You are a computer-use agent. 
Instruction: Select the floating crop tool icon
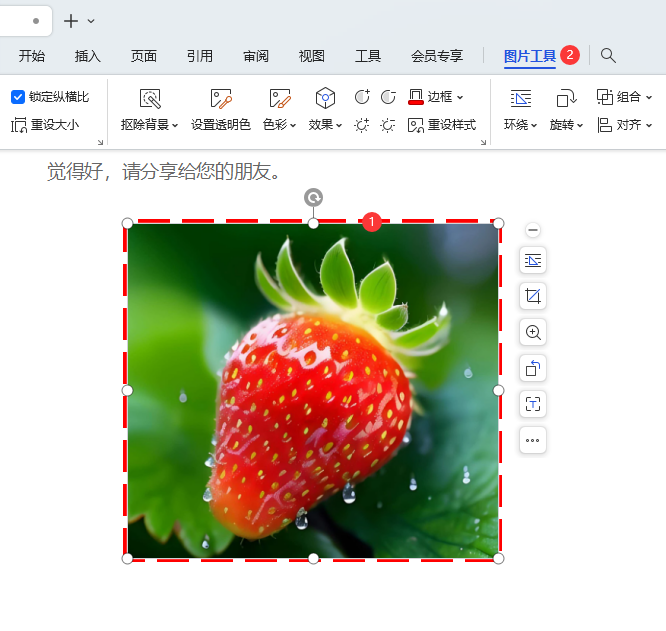tap(533, 296)
